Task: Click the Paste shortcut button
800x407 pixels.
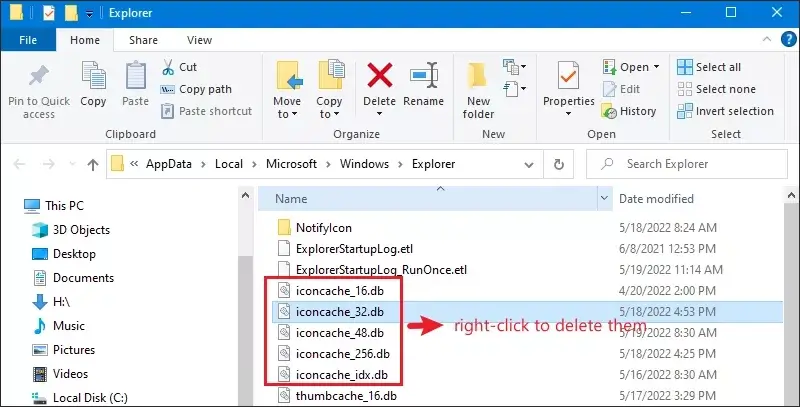Action: [x=206, y=111]
